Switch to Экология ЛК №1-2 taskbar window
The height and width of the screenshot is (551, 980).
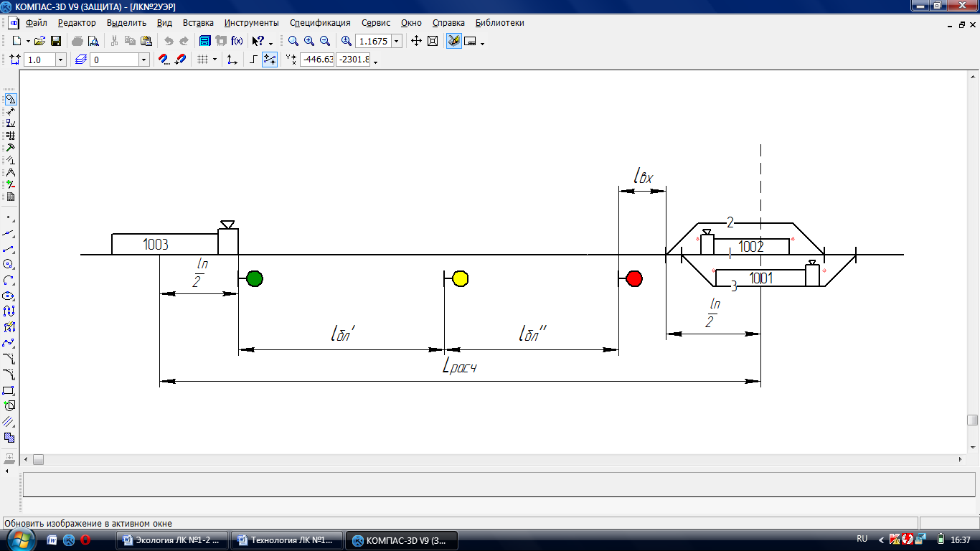(x=172, y=540)
